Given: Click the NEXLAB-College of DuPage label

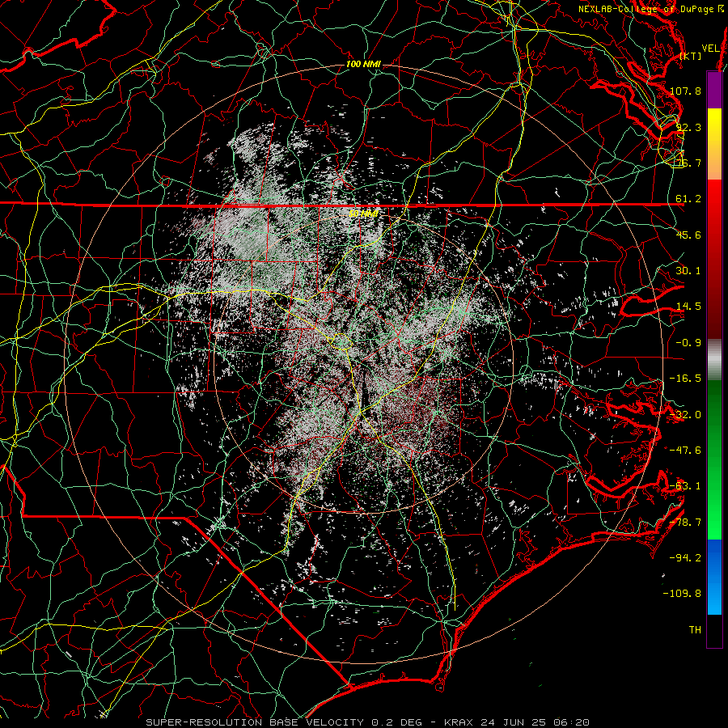Looking at the screenshot, I should tap(646, 9).
